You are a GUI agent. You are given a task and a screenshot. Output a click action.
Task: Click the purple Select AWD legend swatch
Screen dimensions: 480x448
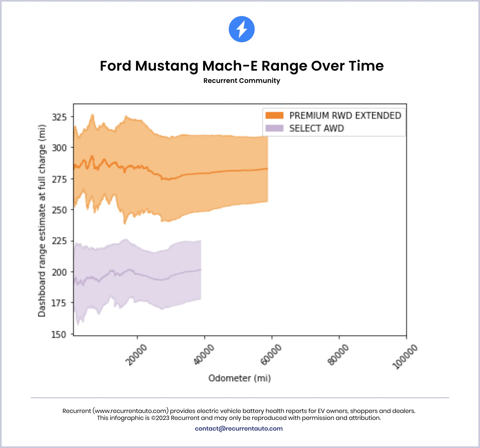274,128
